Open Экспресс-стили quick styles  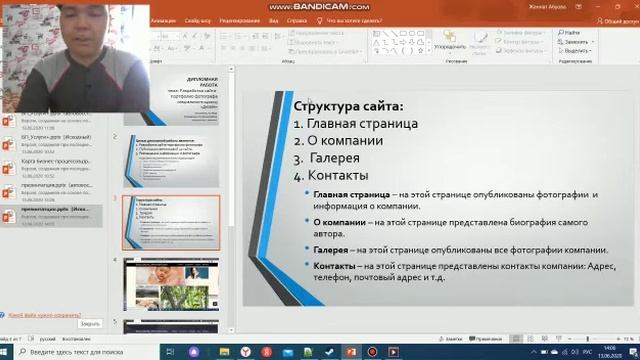[x=480, y=43]
